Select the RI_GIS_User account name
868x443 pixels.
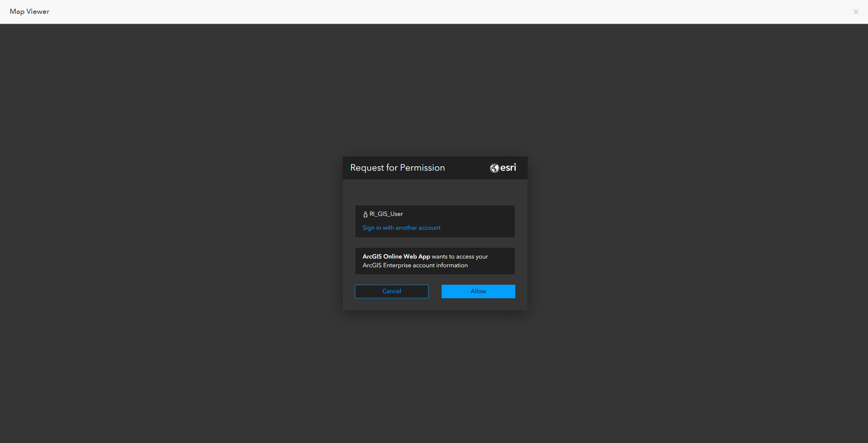tap(386, 214)
